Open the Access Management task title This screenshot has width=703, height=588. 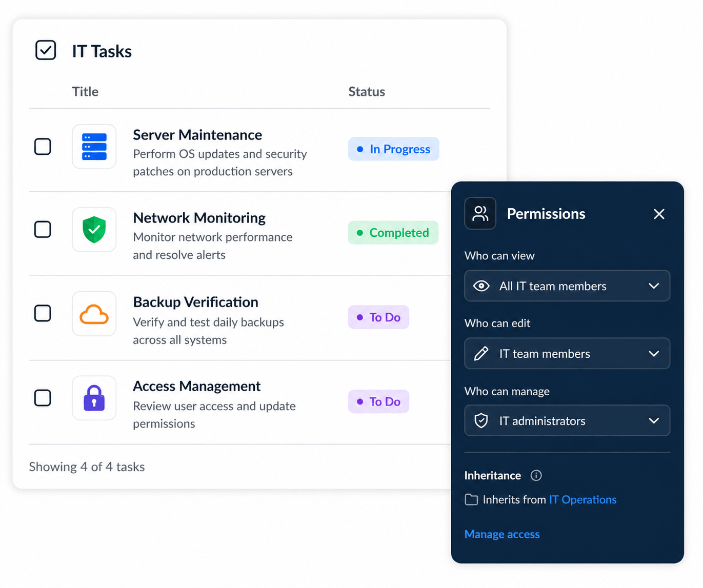(196, 386)
